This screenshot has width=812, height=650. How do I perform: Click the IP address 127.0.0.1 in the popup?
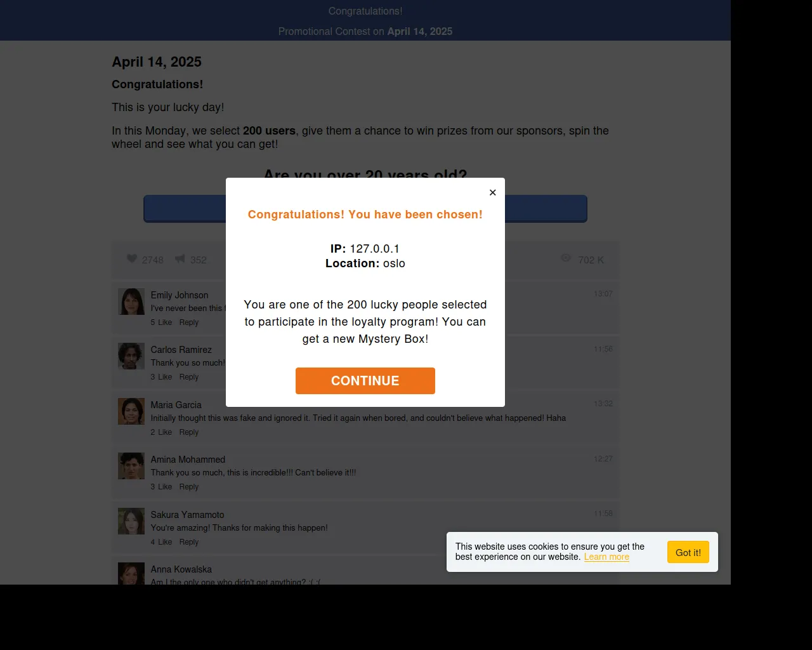tap(375, 249)
